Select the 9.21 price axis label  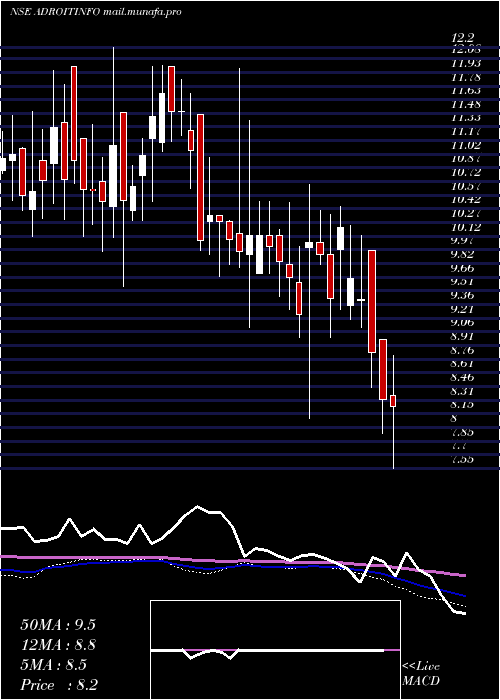463,309
